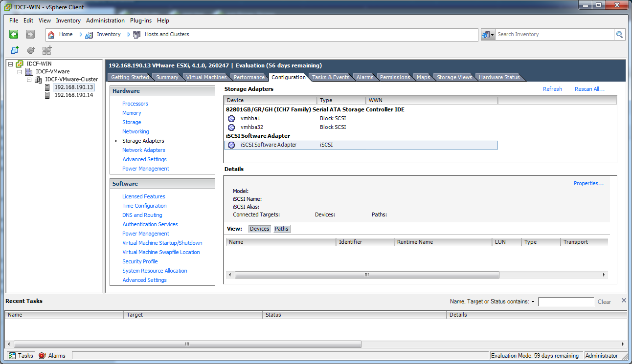Viewport: 632px width, 364px height.
Task: Click the Rescan All link
Action: pos(589,89)
